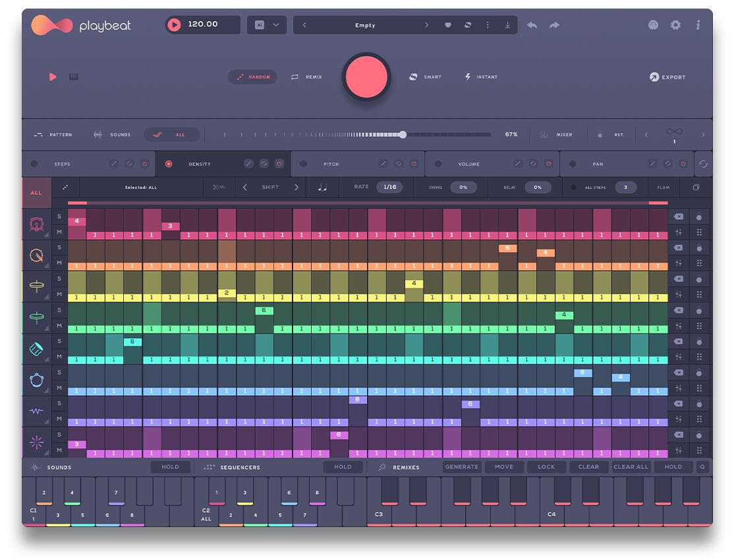Click the kick drum track icon
The image size is (734, 560).
[36, 225]
